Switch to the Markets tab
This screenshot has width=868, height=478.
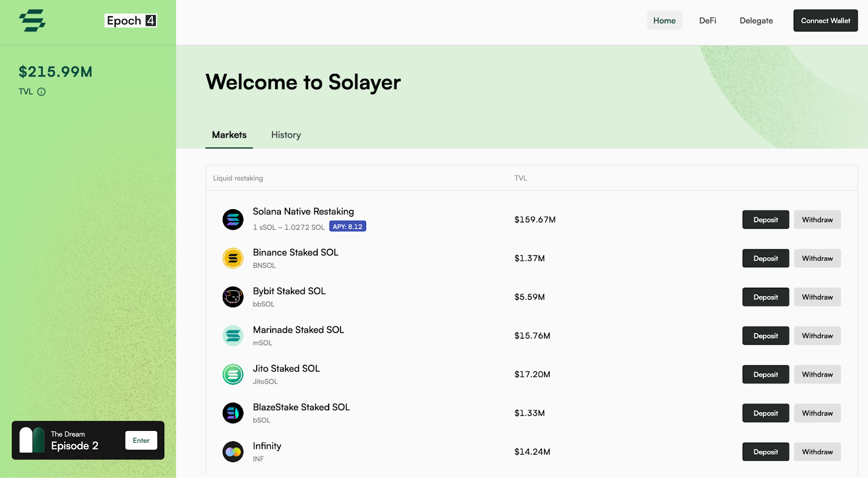click(x=229, y=135)
